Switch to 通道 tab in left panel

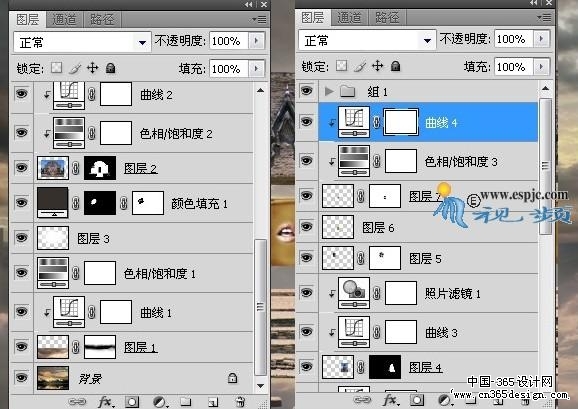(64, 20)
